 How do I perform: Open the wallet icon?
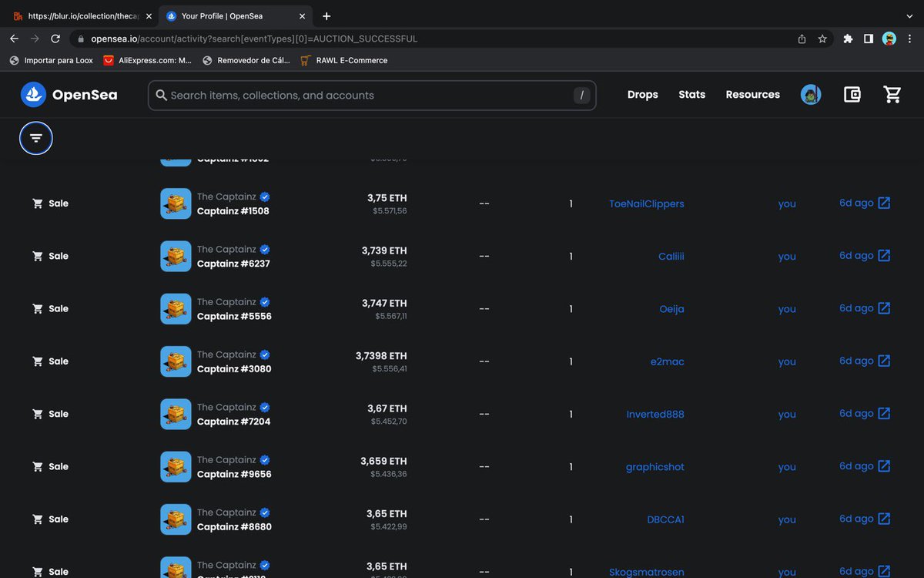(x=852, y=95)
